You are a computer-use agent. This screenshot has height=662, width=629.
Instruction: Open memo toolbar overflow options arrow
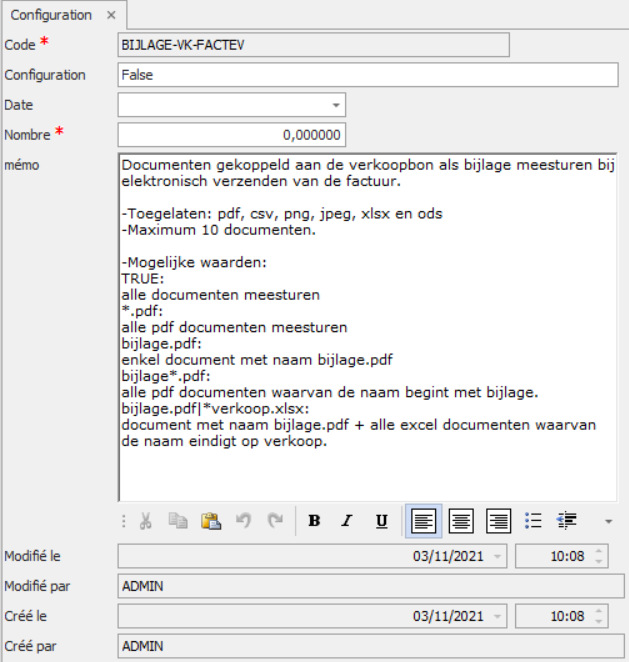[608, 522]
